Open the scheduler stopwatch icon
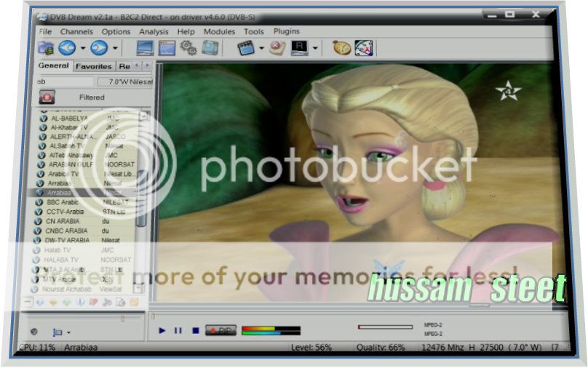 [x=341, y=48]
